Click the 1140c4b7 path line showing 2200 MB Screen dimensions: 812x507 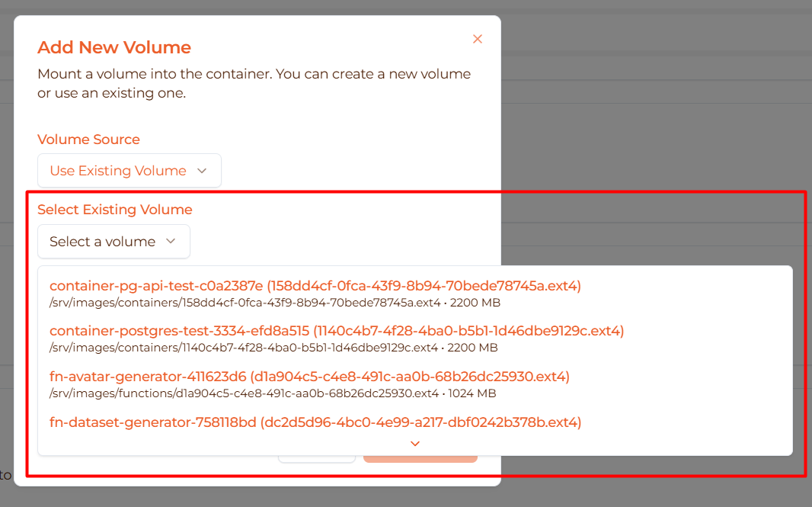pyautogui.click(x=273, y=348)
